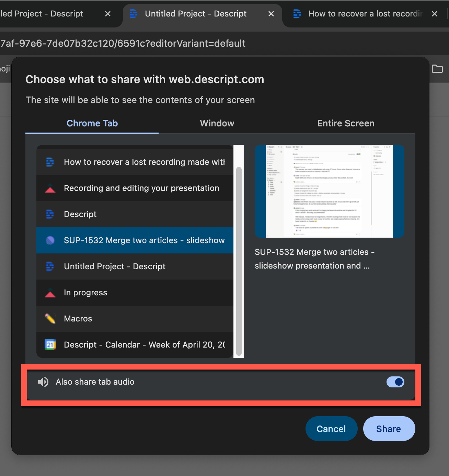Click the speaker icon beside Also share tab audio

tap(43, 382)
